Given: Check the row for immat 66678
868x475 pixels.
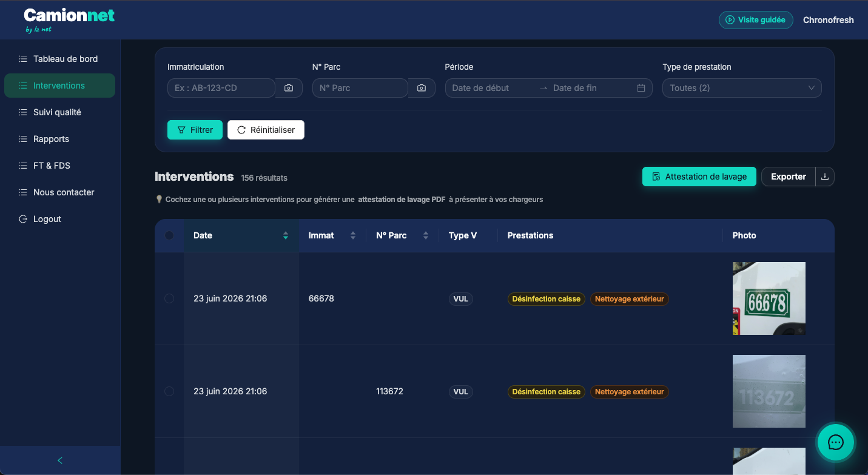Looking at the screenshot, I should (x=169, y=298).
